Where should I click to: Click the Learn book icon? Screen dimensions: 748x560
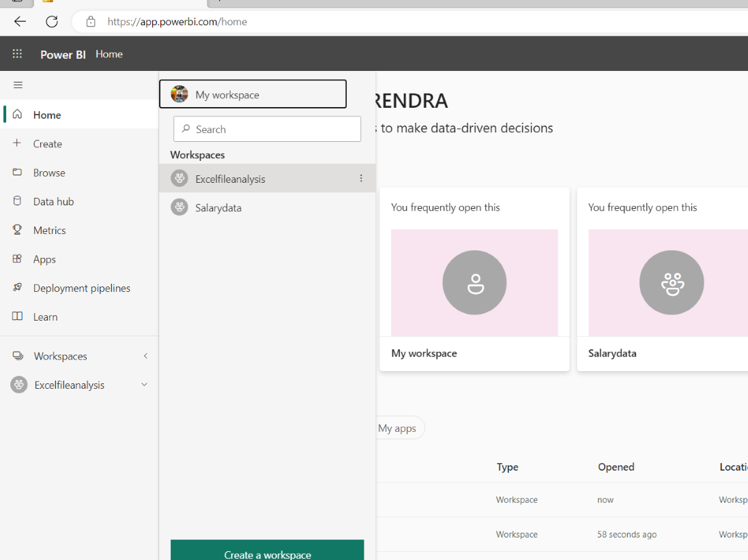(17, 316)
